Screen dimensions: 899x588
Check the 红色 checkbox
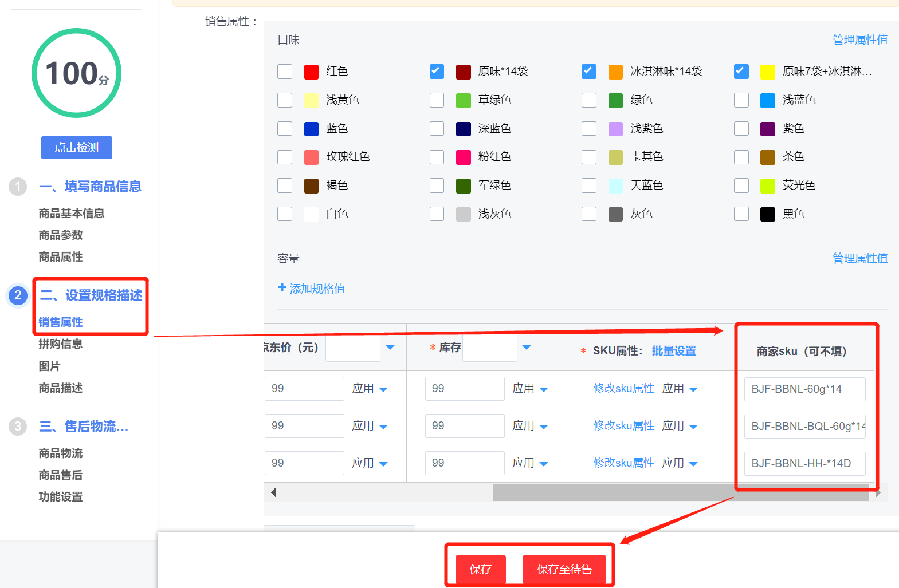tap(285, 72)
